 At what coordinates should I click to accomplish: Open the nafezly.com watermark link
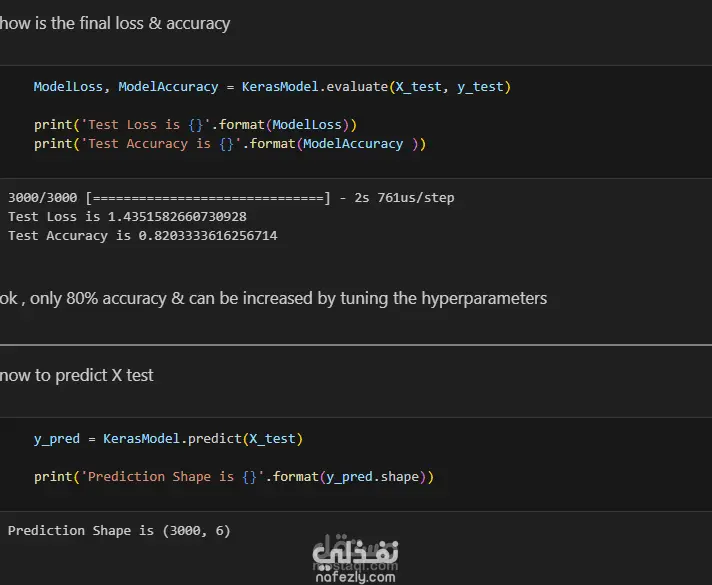[355, 576]
